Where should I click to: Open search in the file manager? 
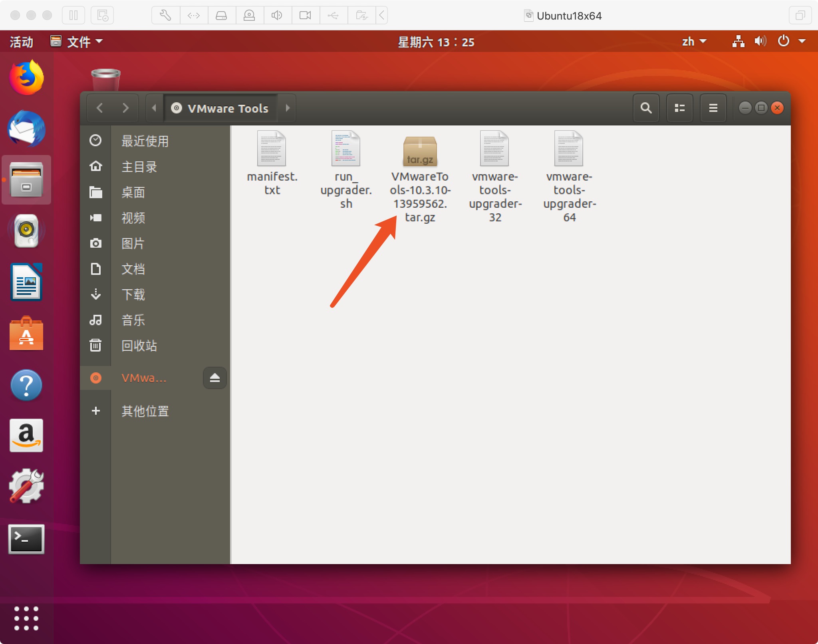(x=646, y=108)
